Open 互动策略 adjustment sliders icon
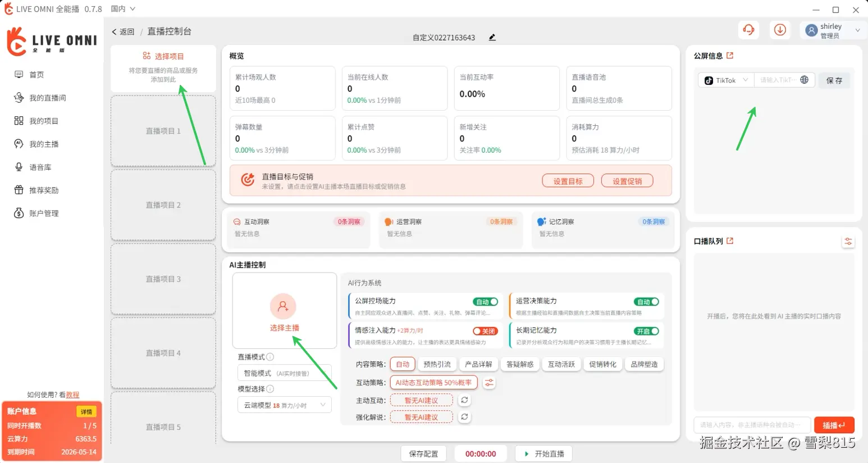 click(x=489, y=383)
